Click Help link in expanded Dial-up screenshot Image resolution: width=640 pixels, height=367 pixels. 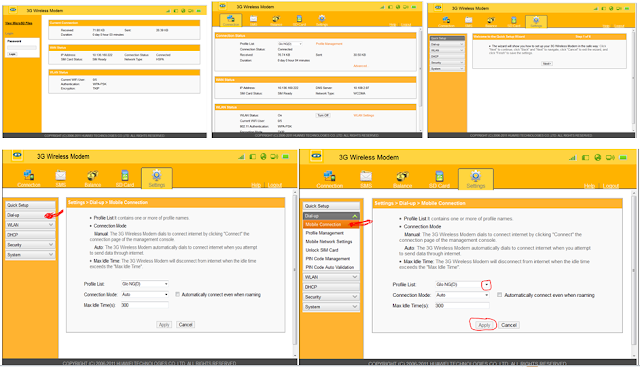click(589, 186)
